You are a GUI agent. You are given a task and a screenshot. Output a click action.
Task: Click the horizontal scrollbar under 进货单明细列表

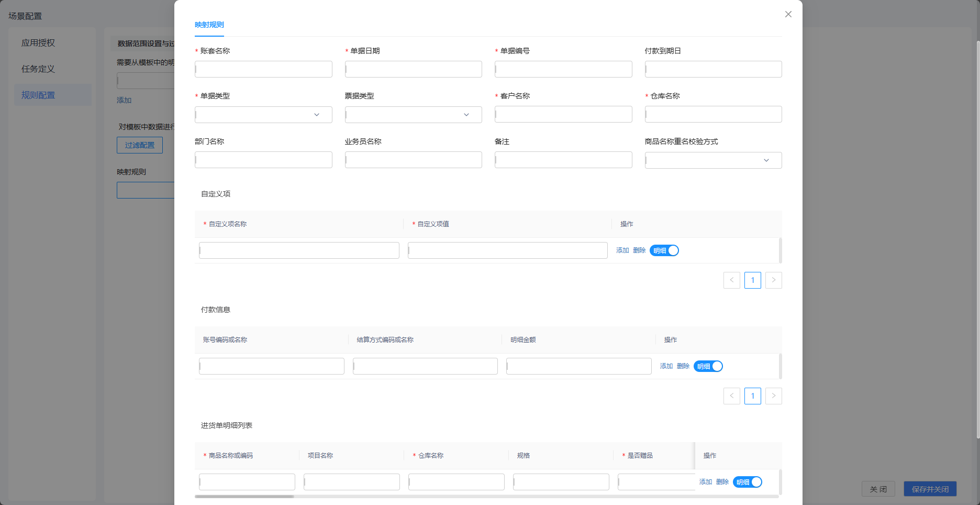click(x=244, y=496)
